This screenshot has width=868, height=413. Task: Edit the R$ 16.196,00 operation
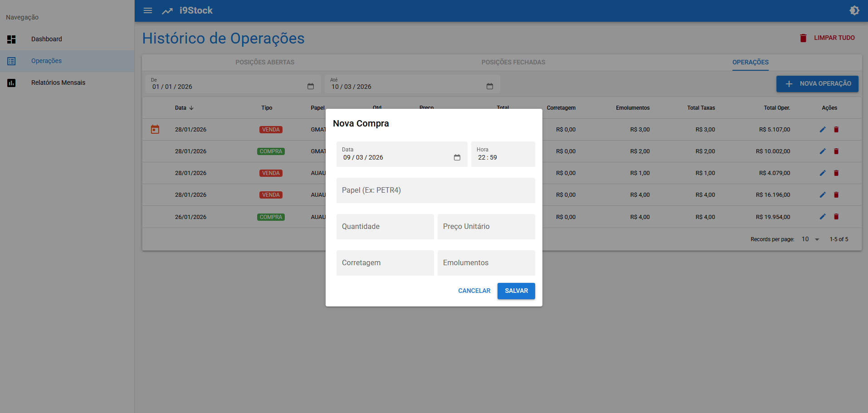[823, 195]
